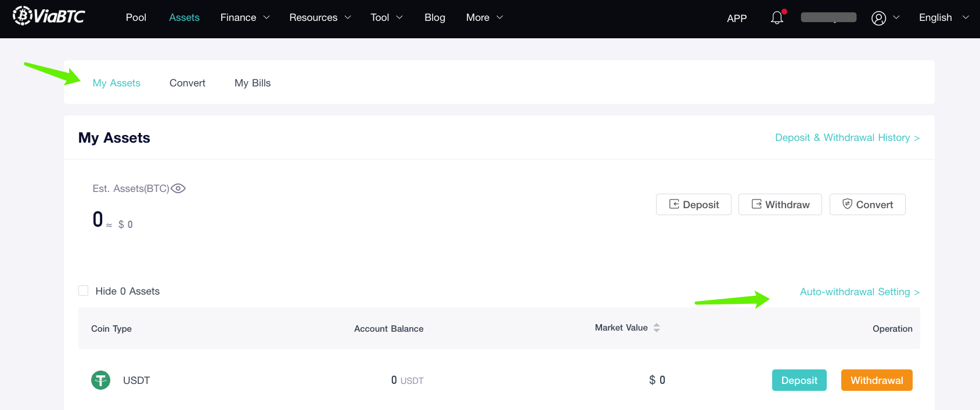The image size is (980, 410).
Task: Click the My Assets heading
Action: [114, 137]
